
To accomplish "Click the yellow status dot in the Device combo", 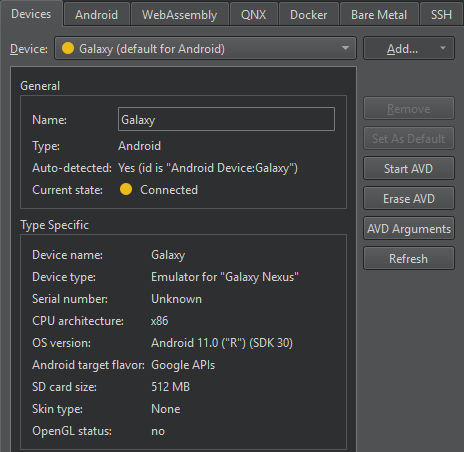I will (68, 48).
